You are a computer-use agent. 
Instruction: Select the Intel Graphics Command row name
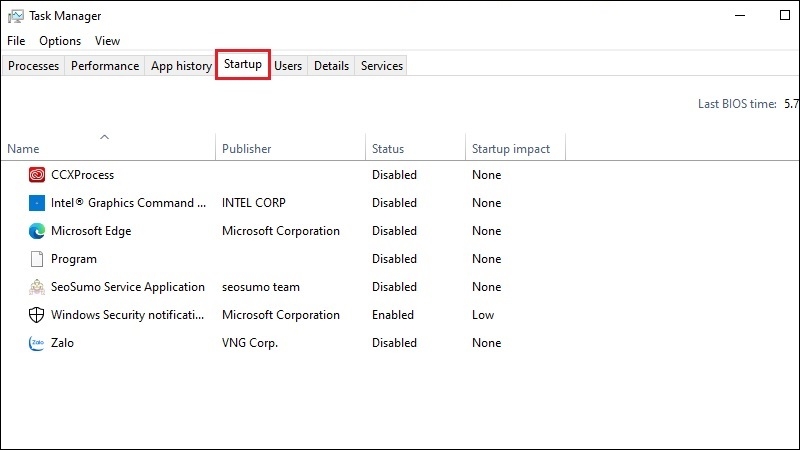pyautogui.click(x=129, y=203)
